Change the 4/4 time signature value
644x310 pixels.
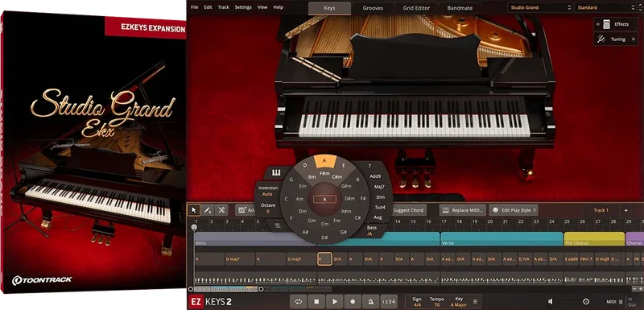(417, 304)
